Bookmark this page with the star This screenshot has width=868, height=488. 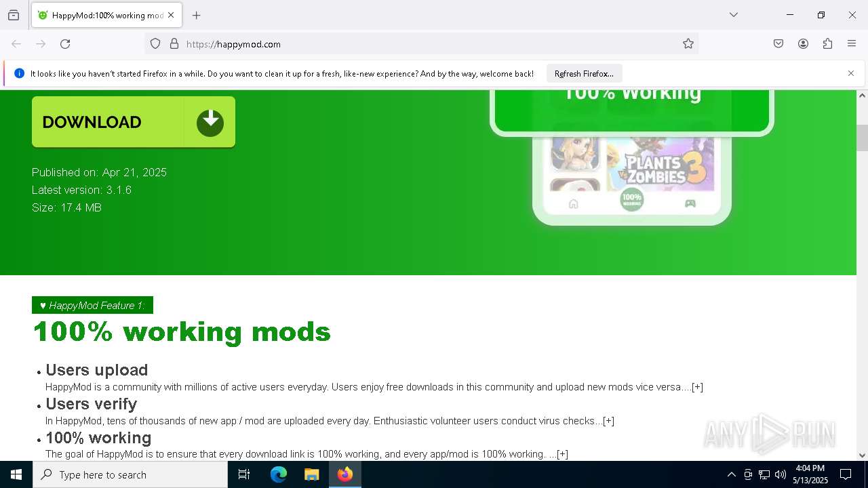(688, 44)
